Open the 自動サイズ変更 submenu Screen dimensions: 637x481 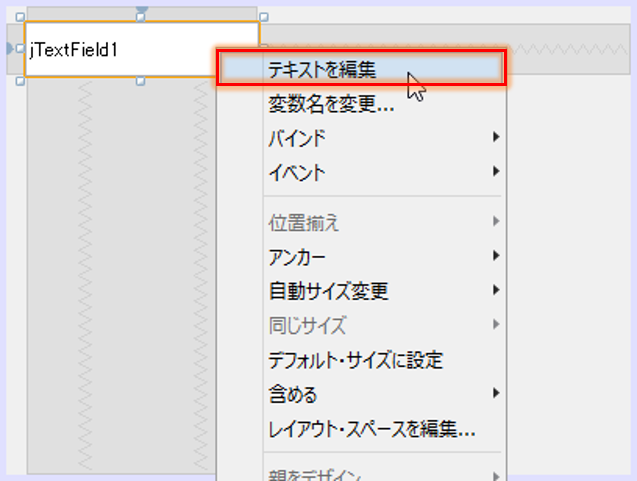point(328,291)
